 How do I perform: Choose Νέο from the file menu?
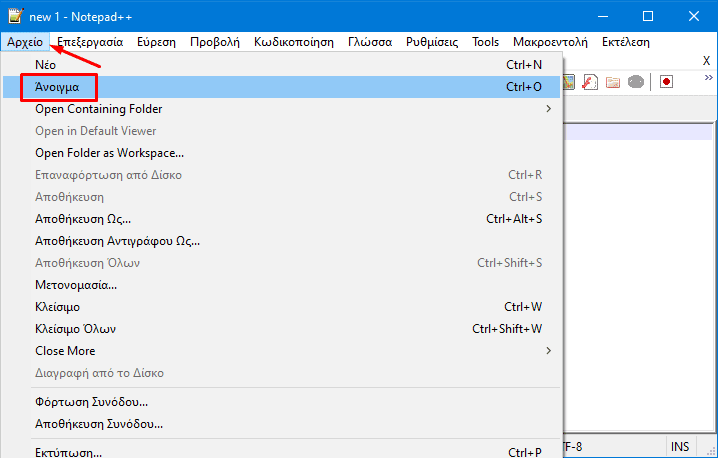282,65
